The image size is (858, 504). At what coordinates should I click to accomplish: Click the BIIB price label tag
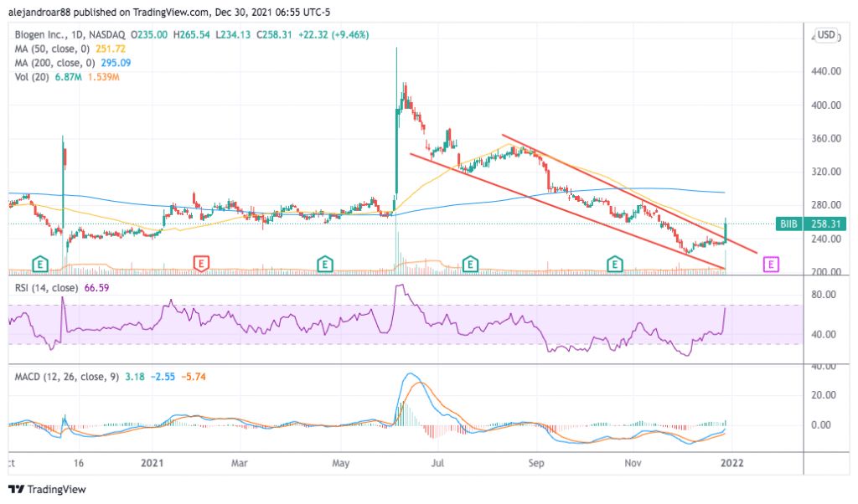click(789, 224)
